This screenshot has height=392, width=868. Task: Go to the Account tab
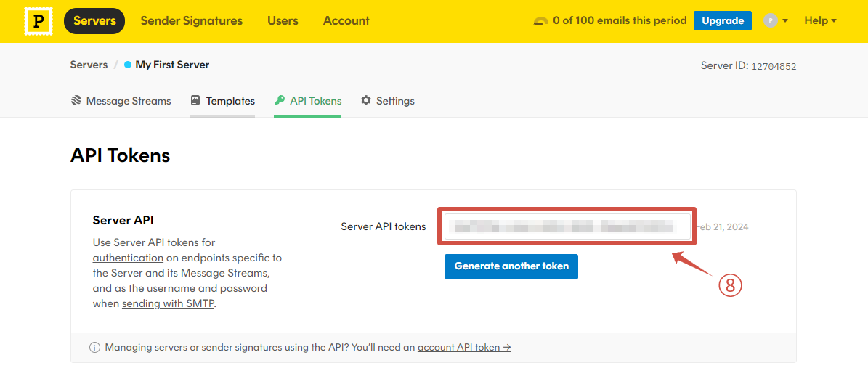point(346,21)
